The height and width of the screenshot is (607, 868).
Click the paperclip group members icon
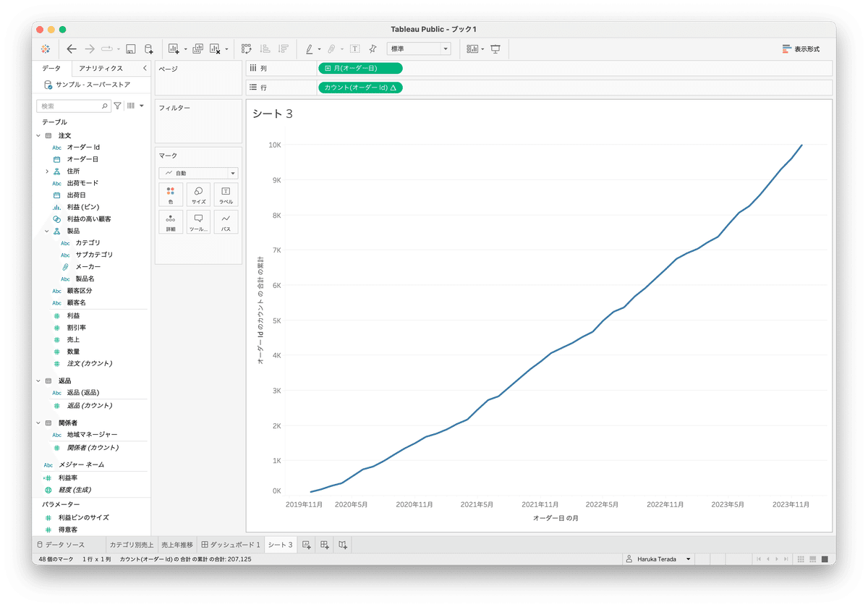pyautogui.click(x=331, y=49)
